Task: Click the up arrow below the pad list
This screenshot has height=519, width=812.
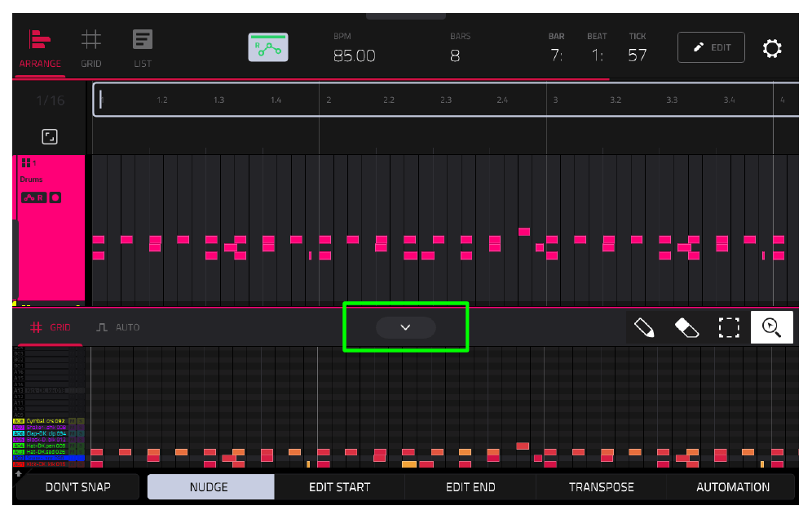Action: (x=19, y=473)
